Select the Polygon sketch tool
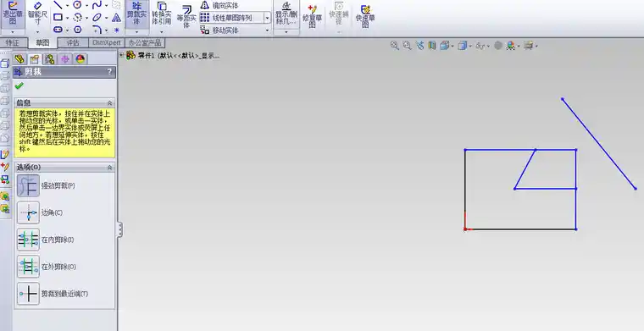This screenshot has height=331, width=644. tap(78, 30)
